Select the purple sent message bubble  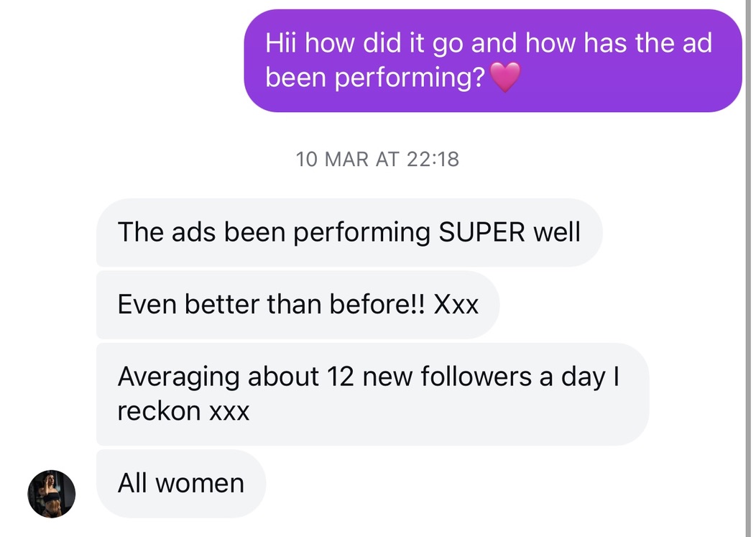tap(494, 60)
